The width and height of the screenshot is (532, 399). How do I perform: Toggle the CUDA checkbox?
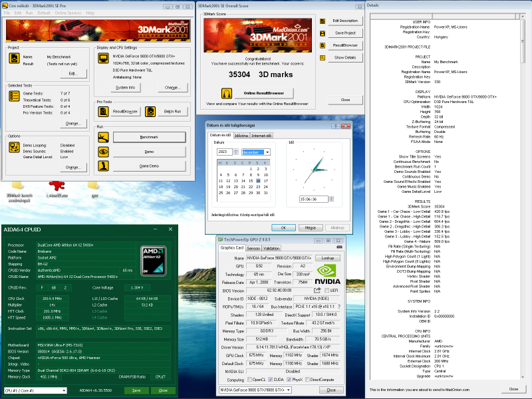pos(271,380)
